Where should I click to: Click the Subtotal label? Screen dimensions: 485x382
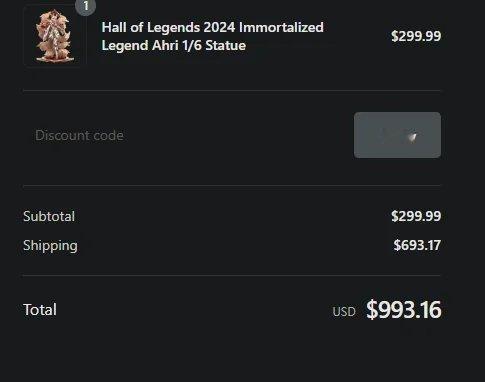point(49,216)
